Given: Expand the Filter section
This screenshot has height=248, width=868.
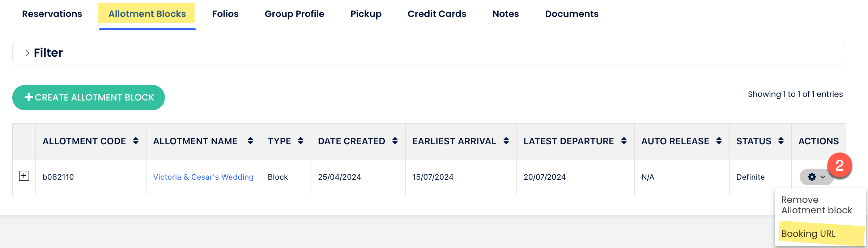Looking at the screenshot, I should pos(44,53).
